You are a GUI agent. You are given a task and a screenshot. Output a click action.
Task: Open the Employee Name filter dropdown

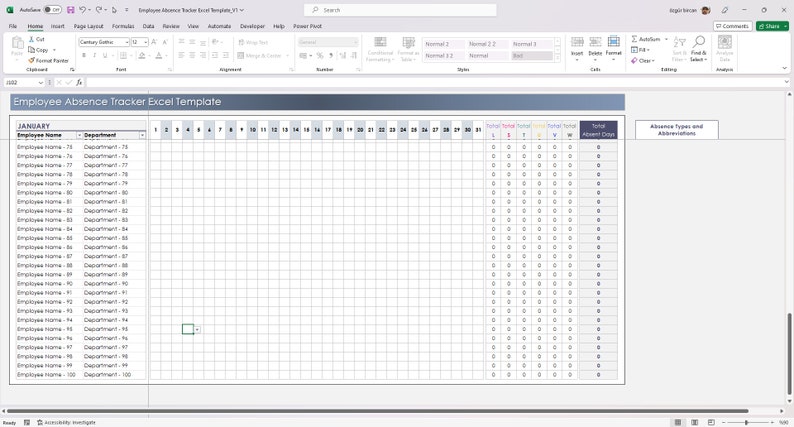[x=79, y=135]
